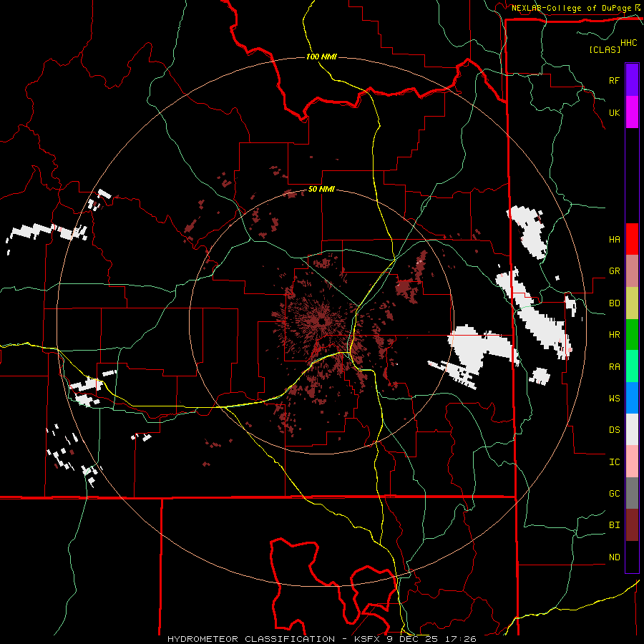
Task: Click the 'RF' legend label
Action: (x=614, y=80)
